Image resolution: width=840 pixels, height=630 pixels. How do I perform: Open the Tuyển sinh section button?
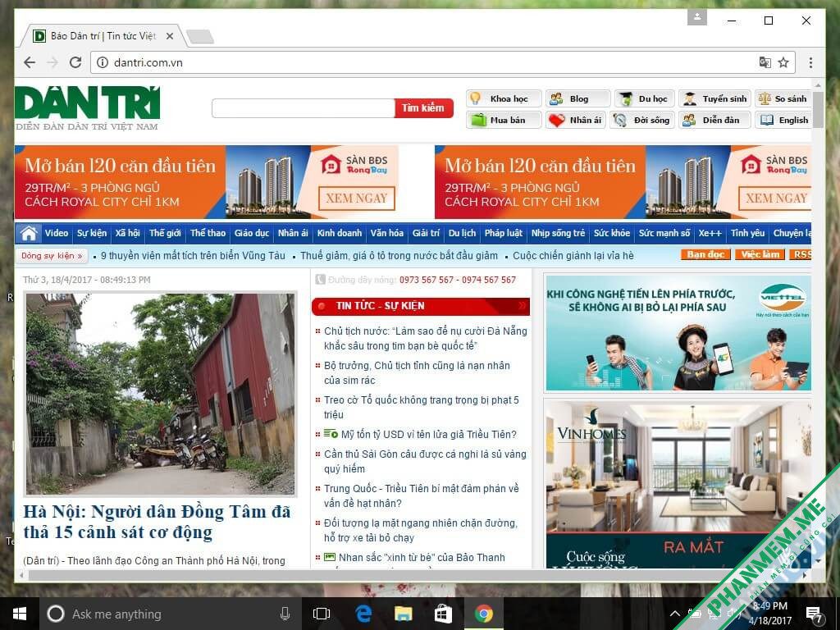pyautogui.click(x=715, y=98)
